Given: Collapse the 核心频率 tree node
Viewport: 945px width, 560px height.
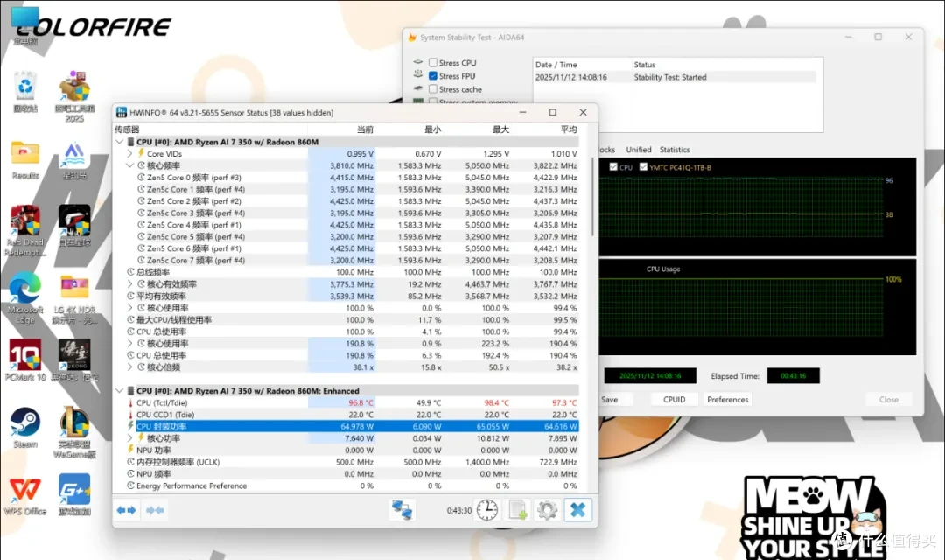Looking at the screenshot, I should click(x=129, y=165).
